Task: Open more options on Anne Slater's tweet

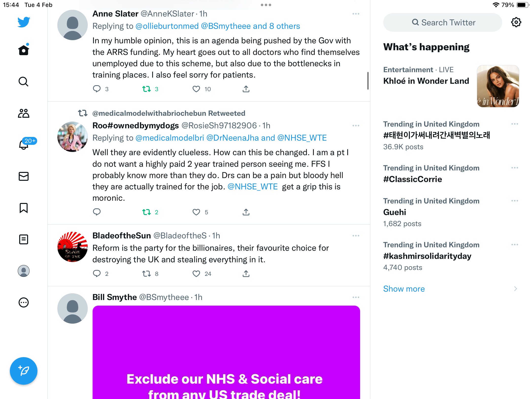Action: [x=356, y=14]
